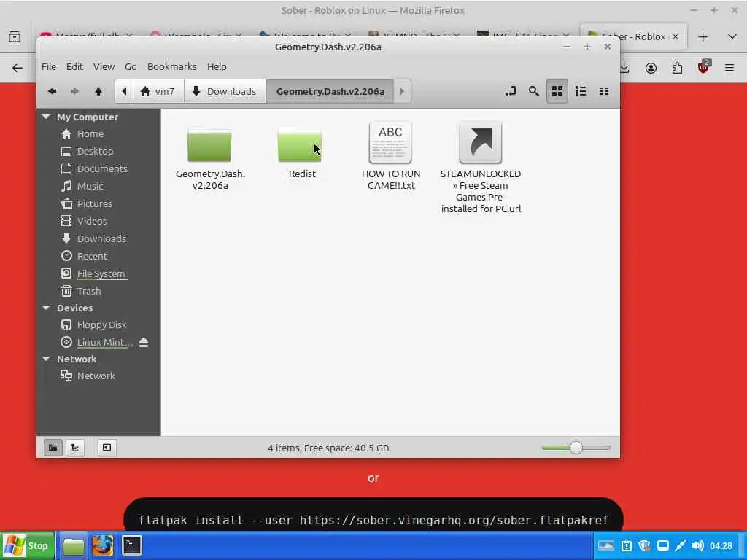
Task: List all Firefox tabs dropdown
Action: pos(732,36)
